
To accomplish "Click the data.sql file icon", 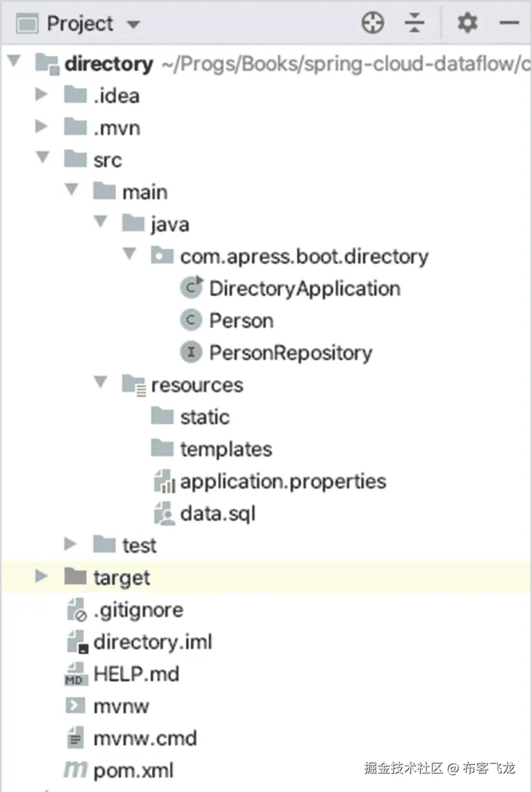I will 163,513.
